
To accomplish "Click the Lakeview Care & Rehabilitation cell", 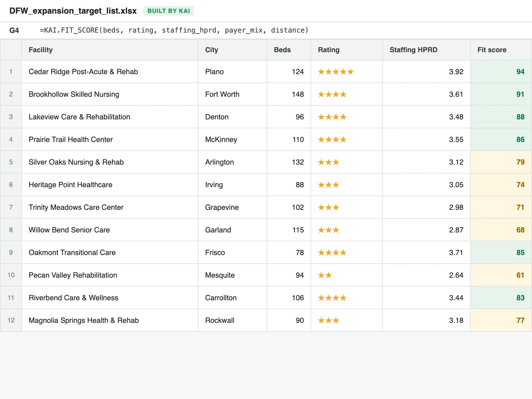I will coord(110,117).
